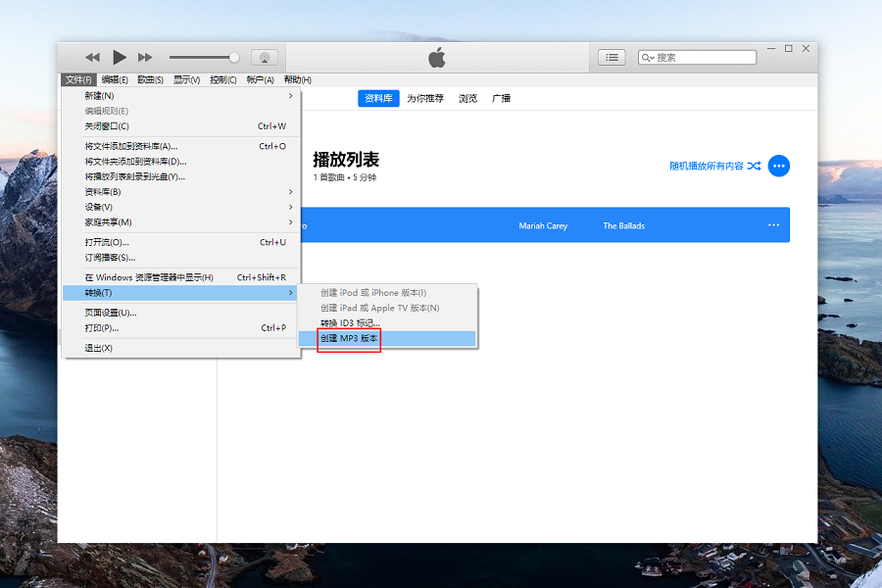882x588 pixels.
Task: Click the shuffle icon next to 随机播放所有内容
Action: [x=754, y=167]
